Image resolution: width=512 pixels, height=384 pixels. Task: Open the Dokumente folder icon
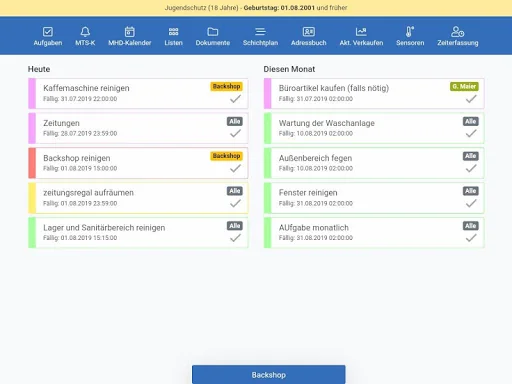tap(213, 32)
